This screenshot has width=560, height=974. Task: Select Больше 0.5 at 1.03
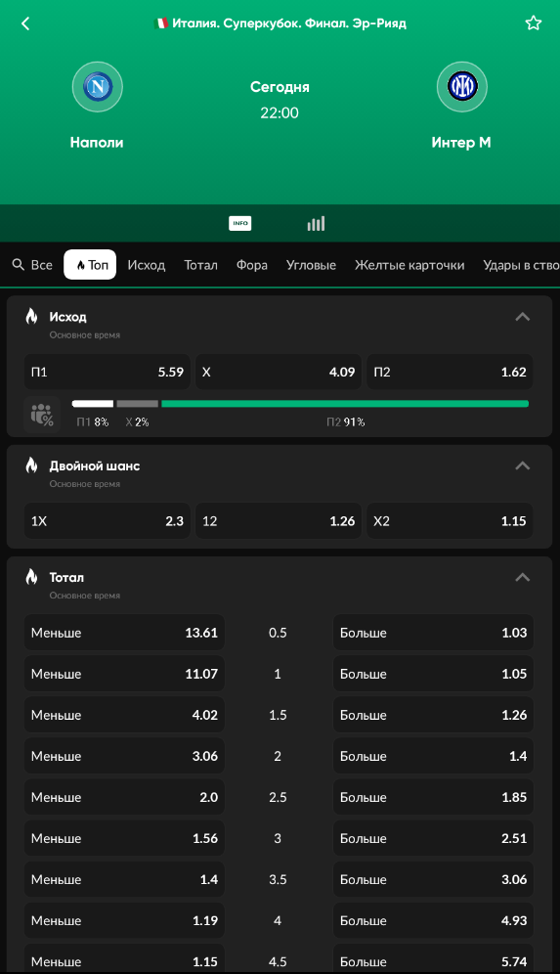[x=433, y=633]
